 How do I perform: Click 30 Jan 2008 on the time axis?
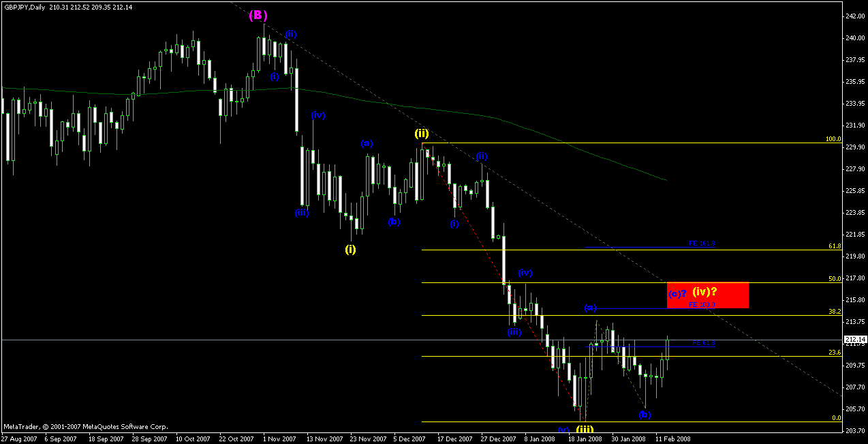click(x=630, y=439)
